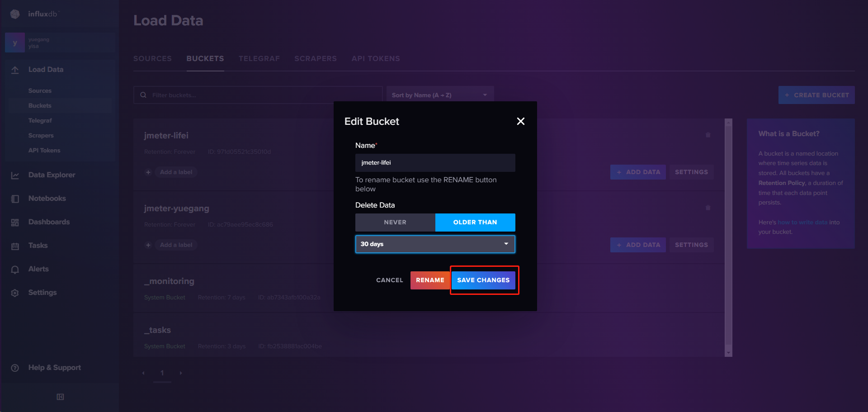868x412 pixels.
Task: Click the scrollbar down arrow in bucket list
Action: click(728, 353)
